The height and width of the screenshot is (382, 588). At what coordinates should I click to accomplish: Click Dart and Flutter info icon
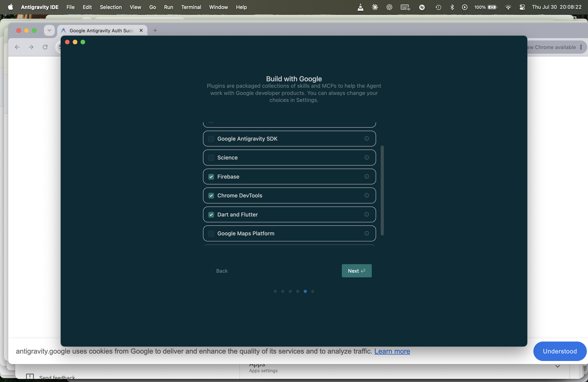click(x=367, y=215)
